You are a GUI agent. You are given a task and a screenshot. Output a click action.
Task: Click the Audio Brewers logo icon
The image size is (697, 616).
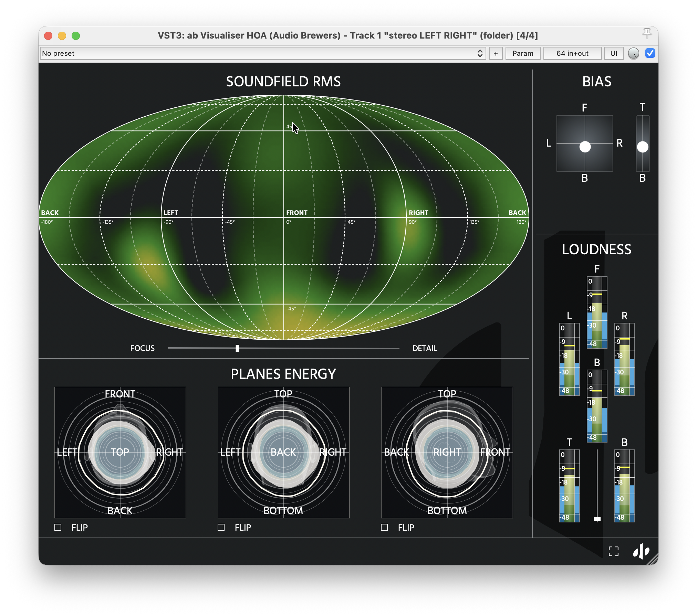click(641, 551)
